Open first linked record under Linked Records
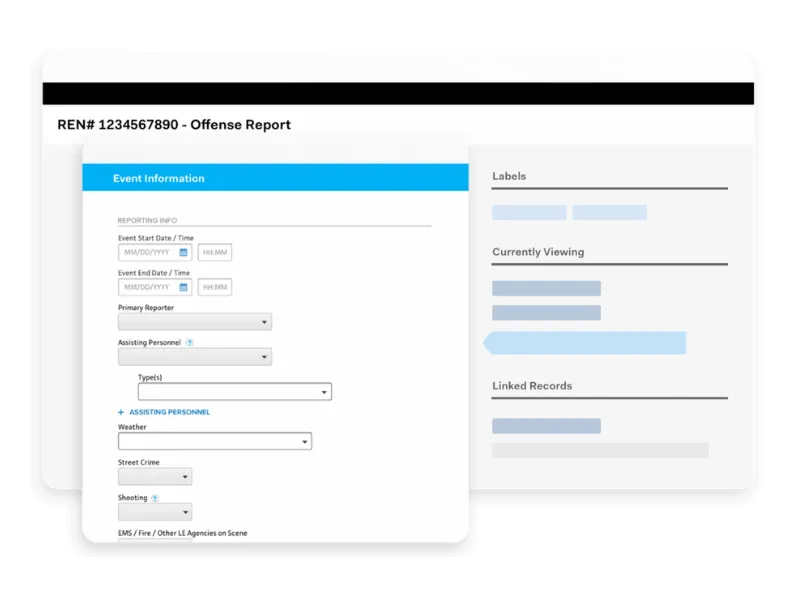800x599 pixels. tap(546, 426)
